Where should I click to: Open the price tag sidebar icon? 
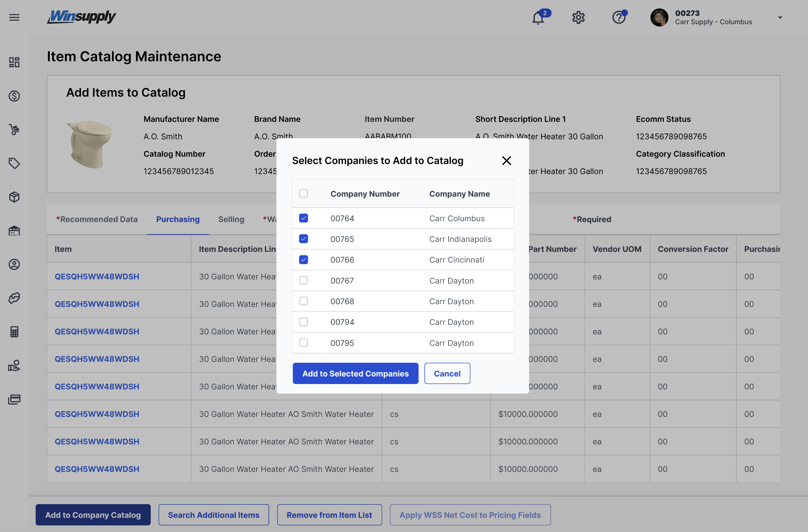tap(14, 163)
